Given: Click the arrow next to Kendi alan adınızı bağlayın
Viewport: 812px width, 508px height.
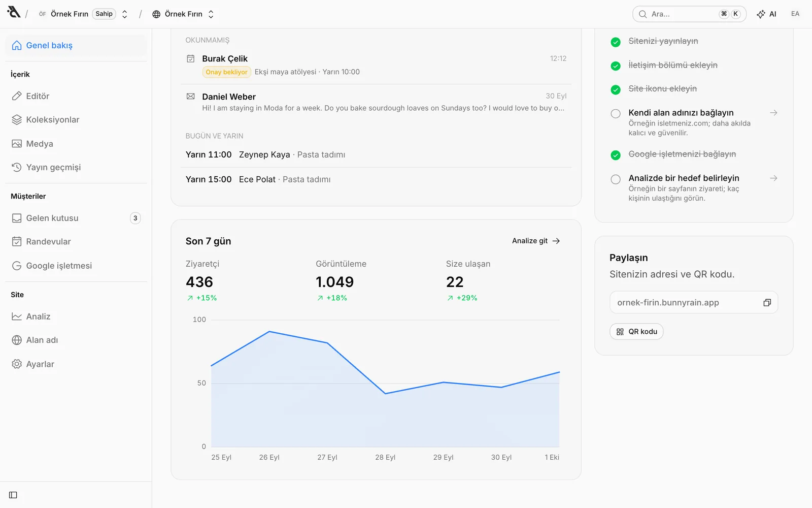Looking at the screenshot, I should (773, 113).
